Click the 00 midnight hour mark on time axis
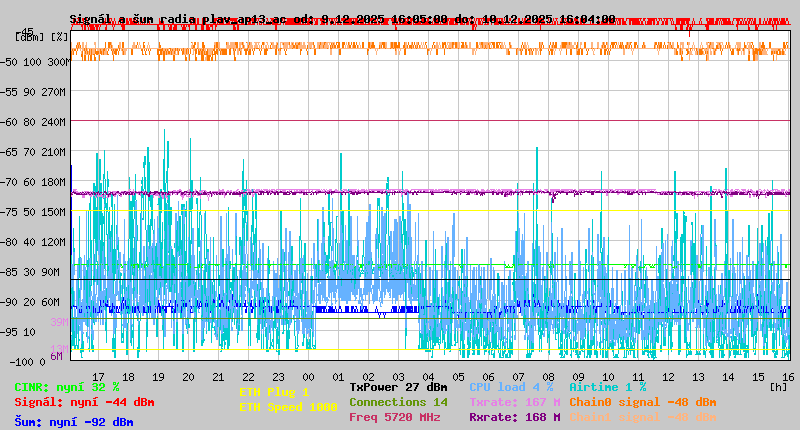800x430 pixels. tap(308, 376)
